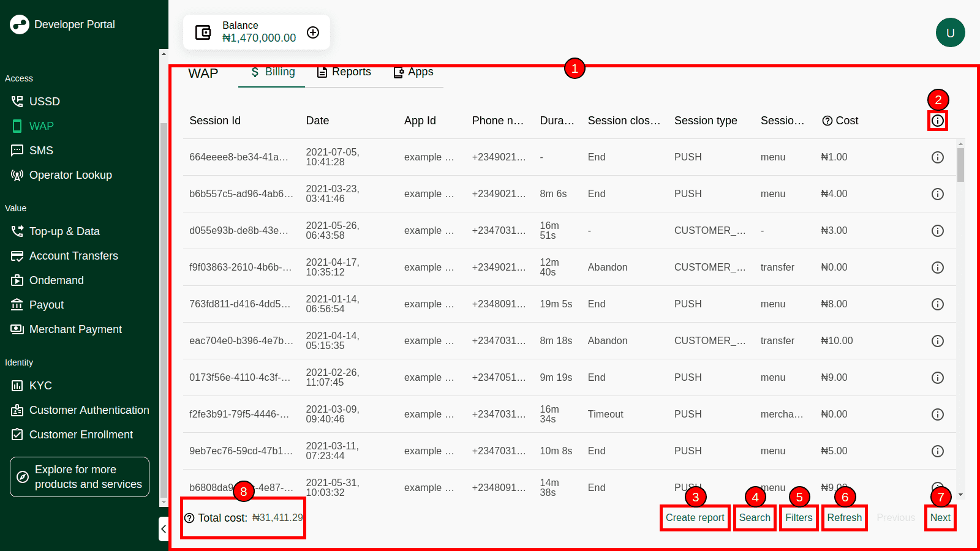980x551 pixels.
Task: Open USSD in the sidebar
Action: click(44, 102)
